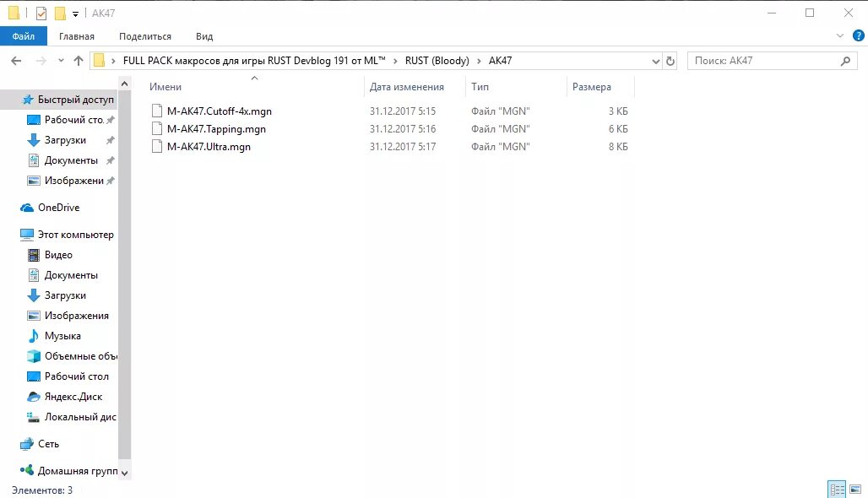The width and height of the screenshot is (868, 498).
Task: Click the quick access Properties checkmark icon
Action: (41, 13)
